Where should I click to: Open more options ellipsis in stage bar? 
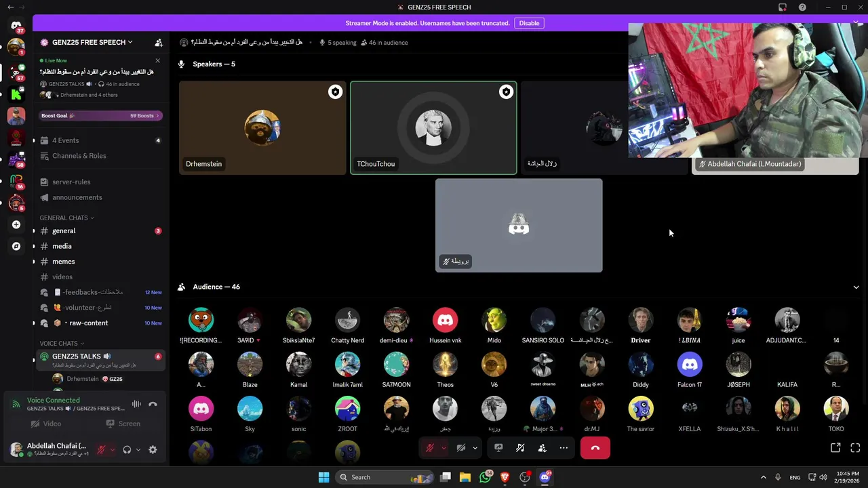[x=564, y=448]
